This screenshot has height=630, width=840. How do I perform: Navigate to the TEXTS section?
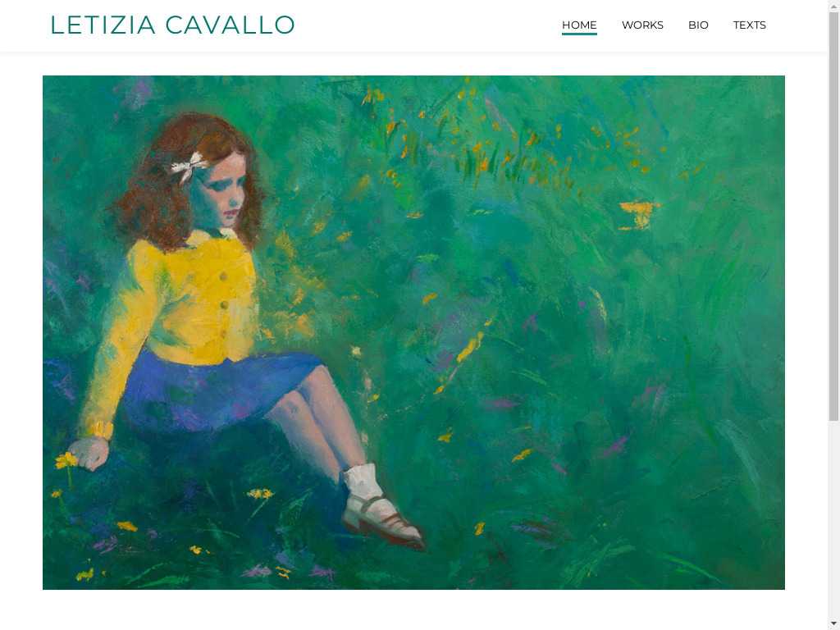click(749, 25)
